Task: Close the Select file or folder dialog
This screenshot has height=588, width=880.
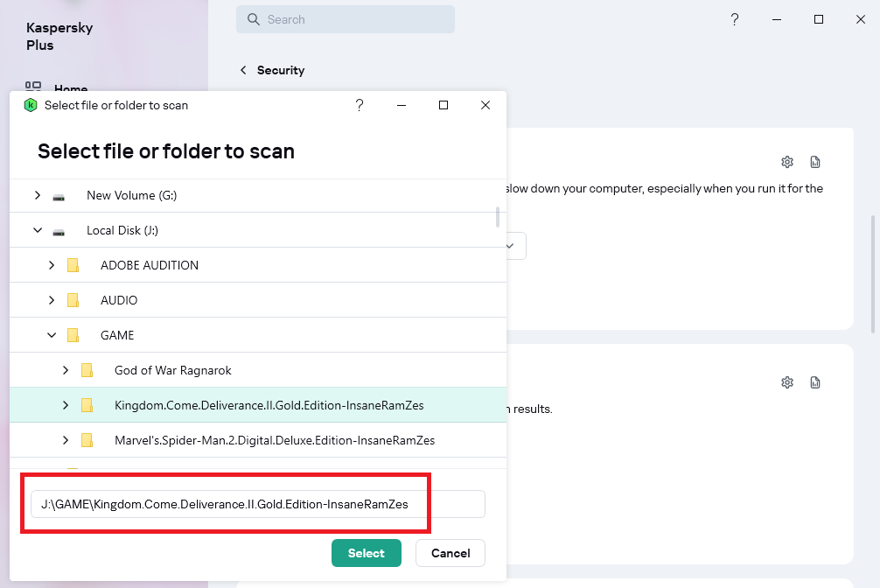Action: 485,105
